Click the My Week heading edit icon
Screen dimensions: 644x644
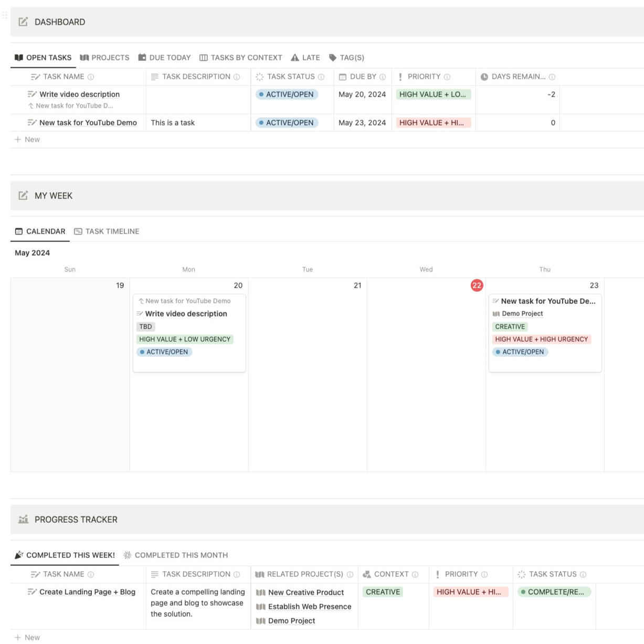coord(23,196)
